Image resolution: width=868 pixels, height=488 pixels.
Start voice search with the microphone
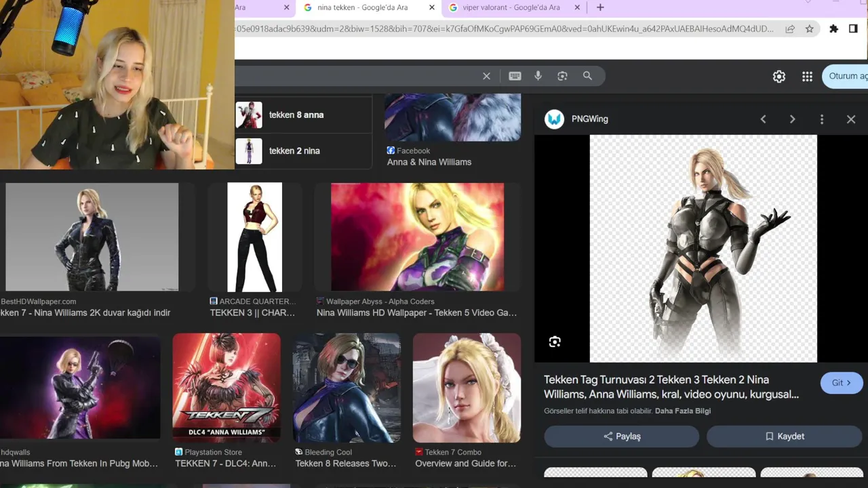point(538,76)
